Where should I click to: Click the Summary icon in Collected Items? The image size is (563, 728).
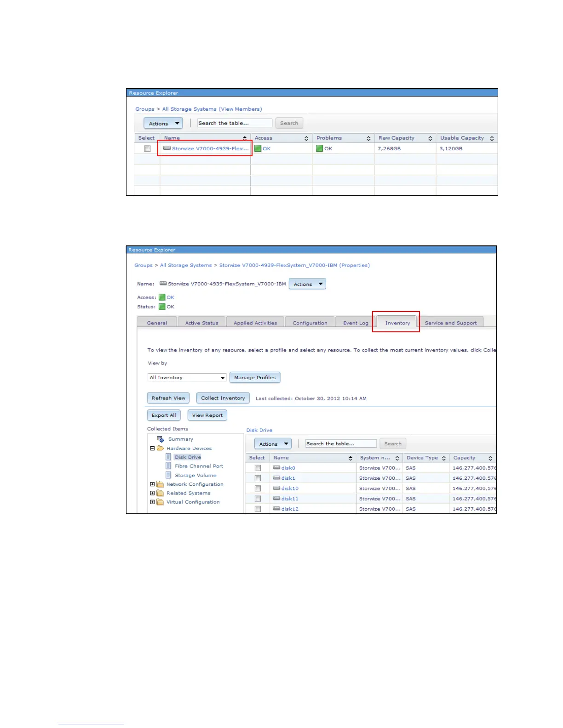pyautogui.click(x=160, y=439)
